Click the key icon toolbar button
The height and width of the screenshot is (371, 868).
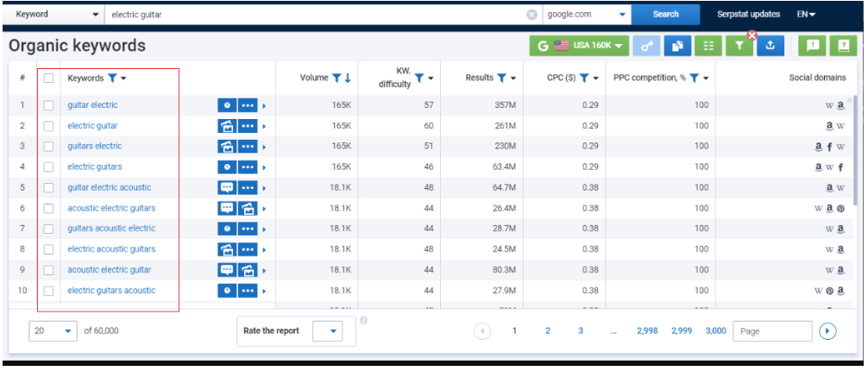click(646, 47)
